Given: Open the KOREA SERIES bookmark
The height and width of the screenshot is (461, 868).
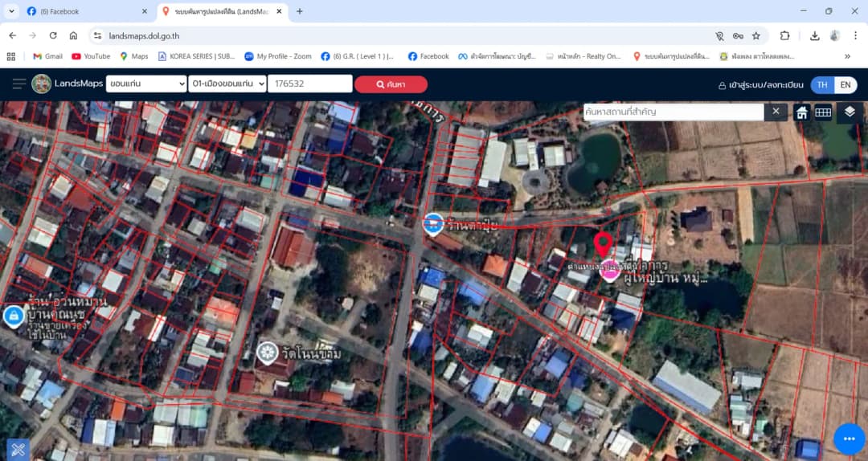Looking at the screenshot, I should click(197, 56).
